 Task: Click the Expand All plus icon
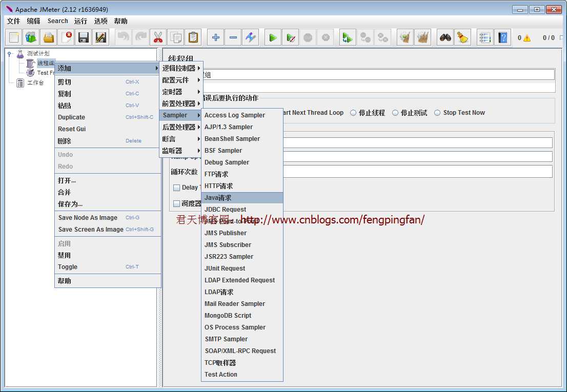215,37
